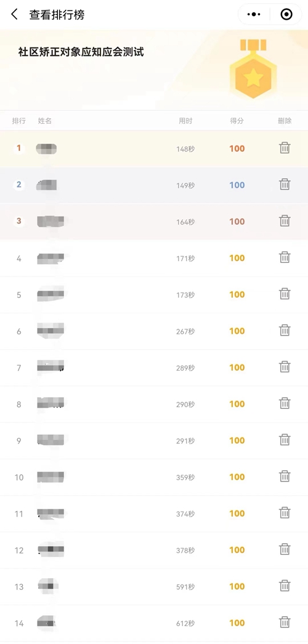The height and width of the screenshot is (644, 308).
Task: Delete the rank 2 entry with 149秒
Action: point(285,185)
